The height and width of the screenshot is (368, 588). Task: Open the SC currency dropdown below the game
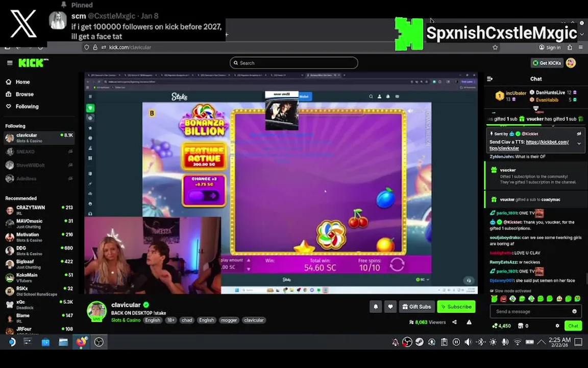(423, 280)
